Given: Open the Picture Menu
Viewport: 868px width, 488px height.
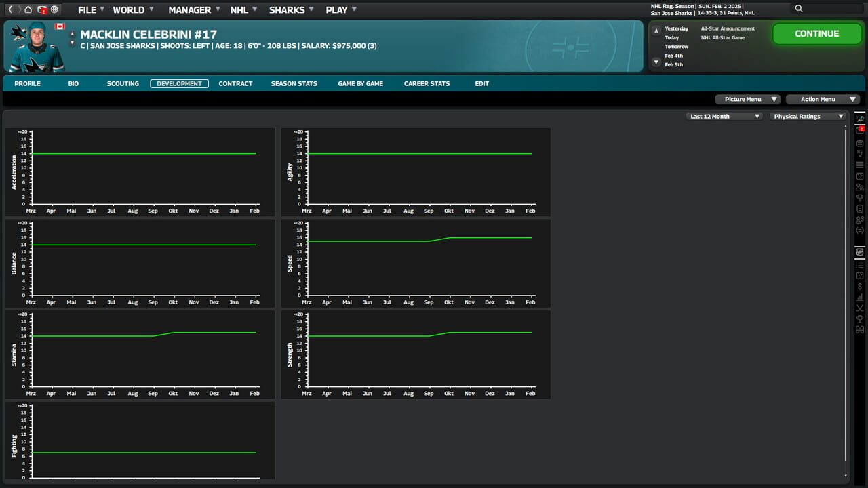Looking at the screenshot, I should tap(747, 99).
